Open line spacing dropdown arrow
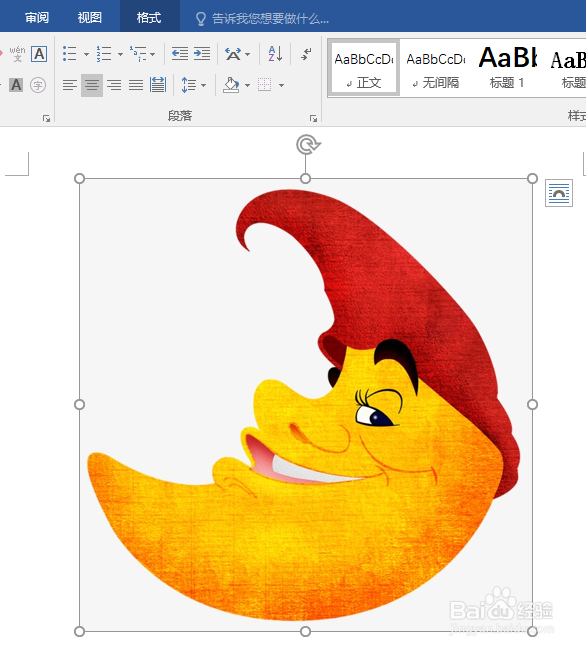The width and height of the screenshot is (586, 649). pos(203,86)
